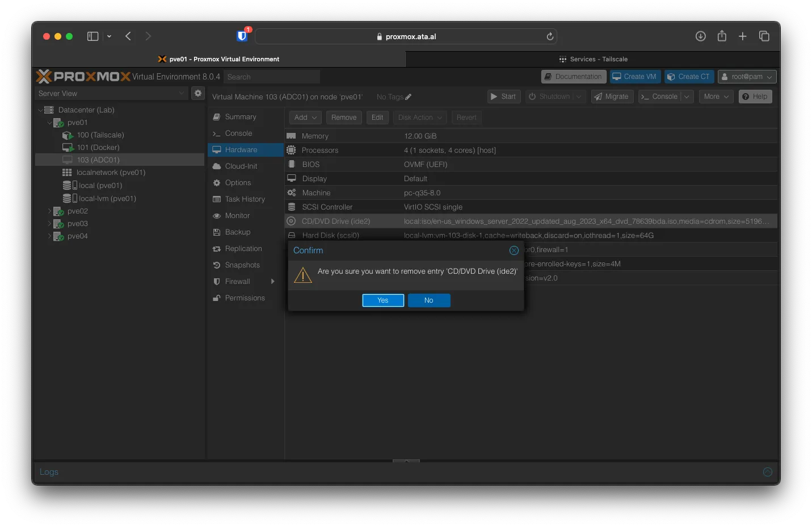Click the Shutdown button

tap(549, 97)
